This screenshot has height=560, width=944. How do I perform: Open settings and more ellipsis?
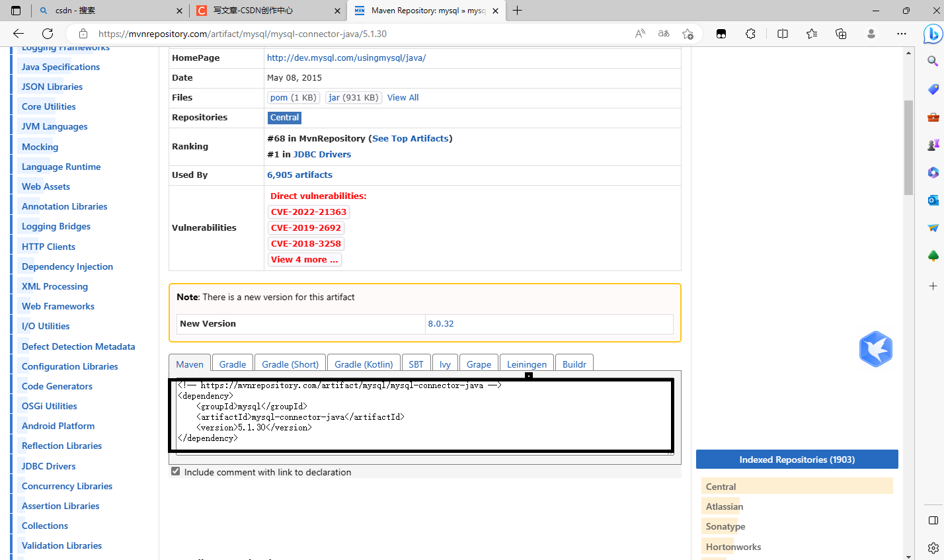tap(902, 34)
